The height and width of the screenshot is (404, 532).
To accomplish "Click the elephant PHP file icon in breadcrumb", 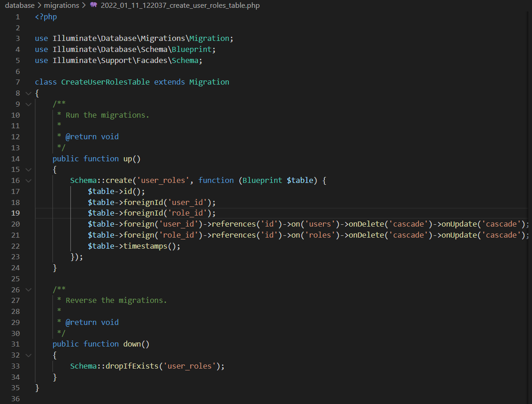I will click(94, 5).
